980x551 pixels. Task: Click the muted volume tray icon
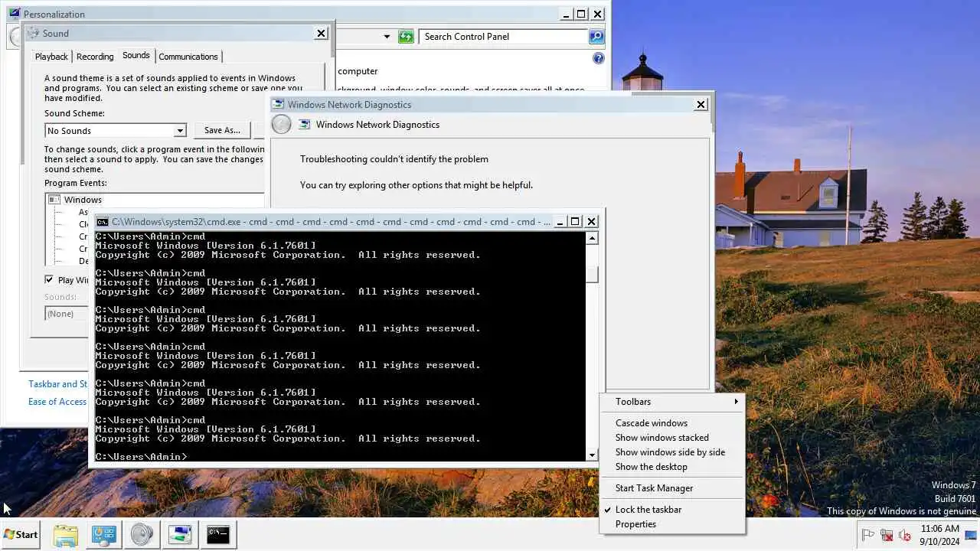pos(905,535)
